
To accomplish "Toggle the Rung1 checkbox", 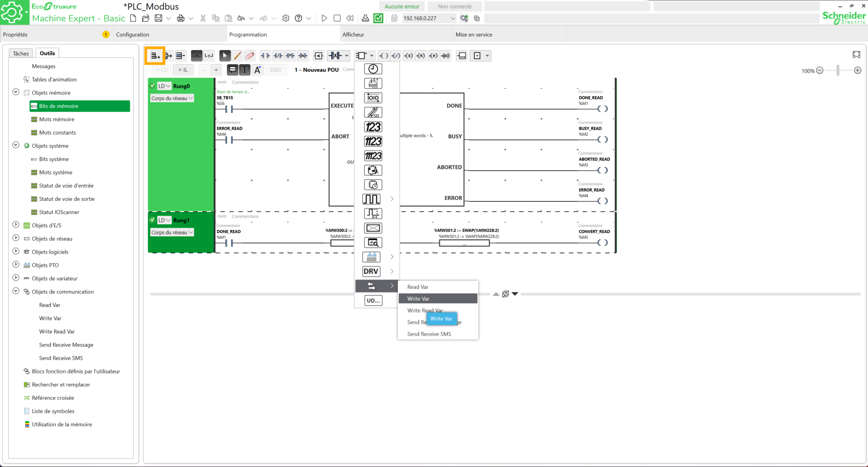I will [153, 220].
